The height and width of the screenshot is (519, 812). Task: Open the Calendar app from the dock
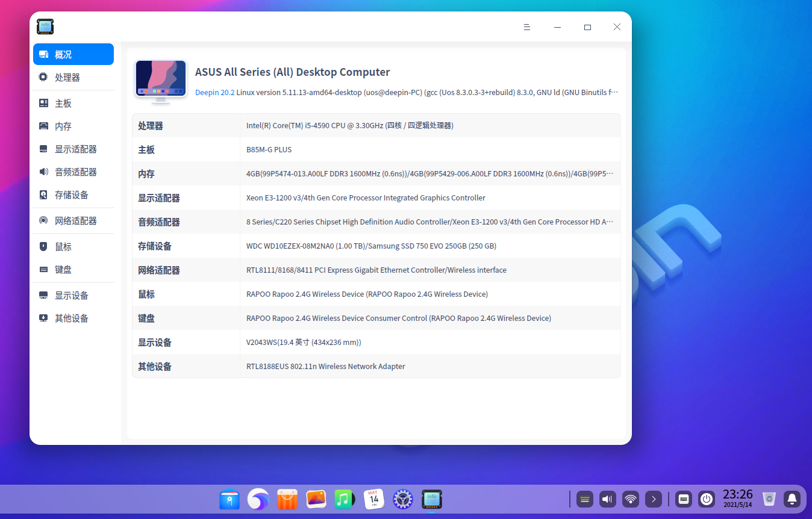click(x=374, y=499)
